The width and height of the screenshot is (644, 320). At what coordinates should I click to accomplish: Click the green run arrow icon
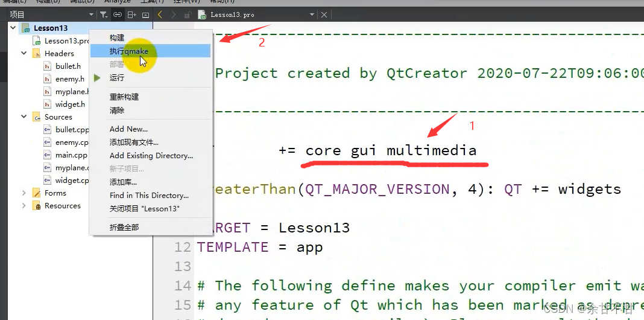pos(97,78)
